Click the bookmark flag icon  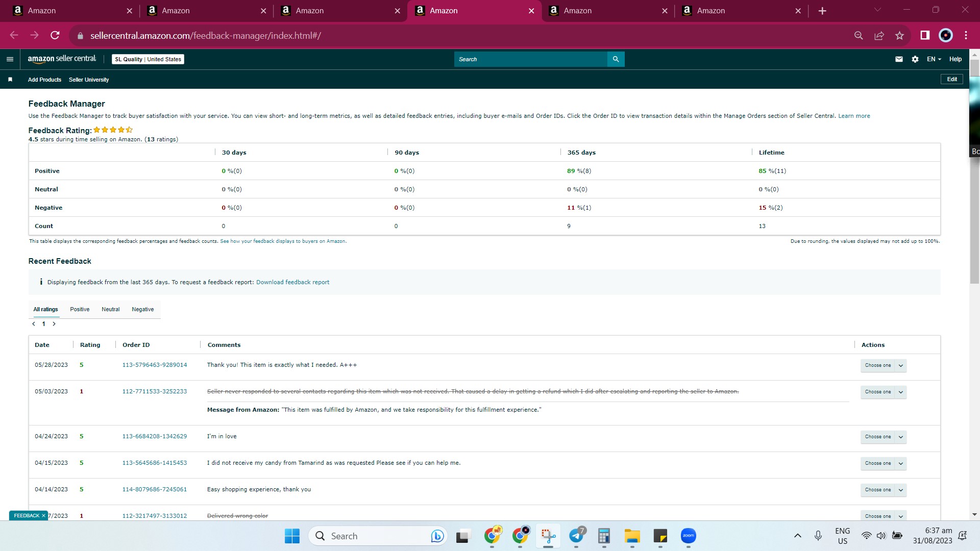click(10, 80)
